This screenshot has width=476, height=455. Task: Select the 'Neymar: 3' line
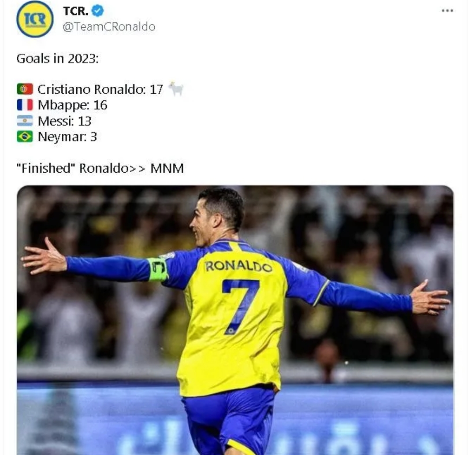(67, 137)
